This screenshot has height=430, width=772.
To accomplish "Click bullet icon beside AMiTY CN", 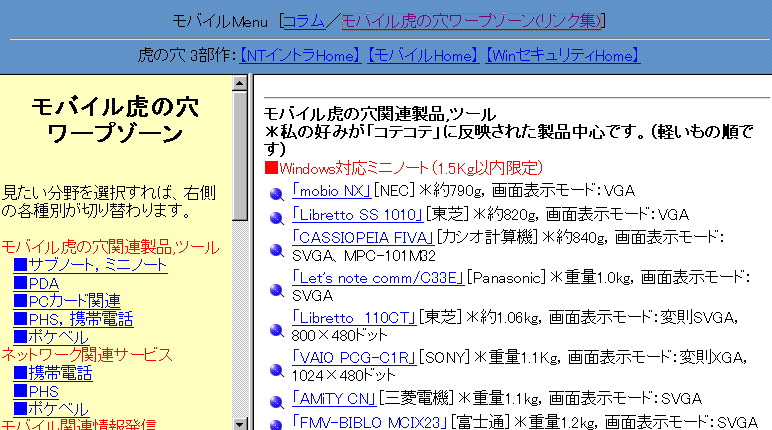I will pyautogui.click(x=277, y=402).
